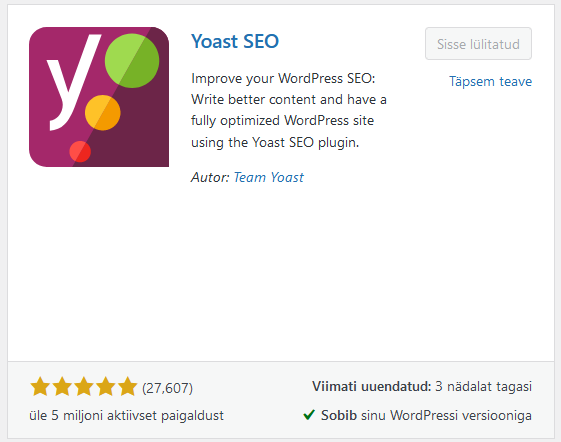Viewport: 561px width, 442px height.
Task: Click the fourth rating star
Action: click(106, 387)
